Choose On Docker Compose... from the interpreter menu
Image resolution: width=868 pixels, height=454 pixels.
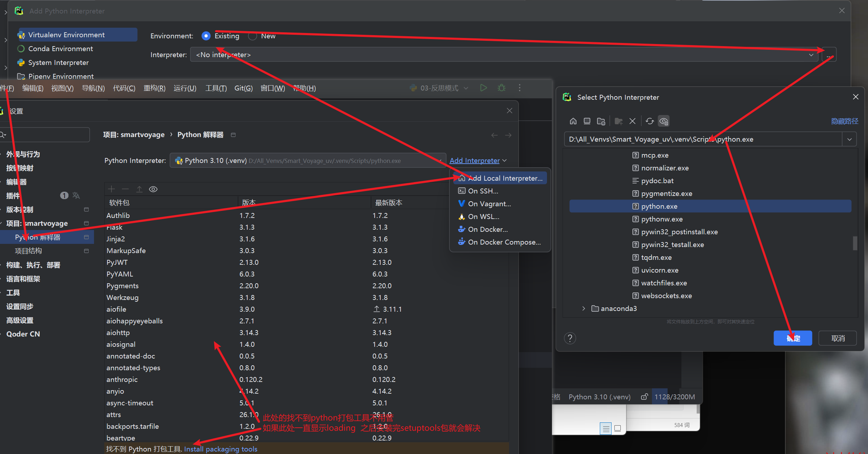[500, 242]
